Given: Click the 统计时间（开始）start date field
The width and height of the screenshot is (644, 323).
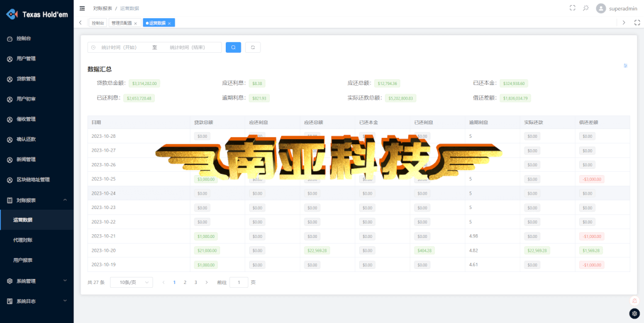Looking at the screenshot, I should pos(120,48).
